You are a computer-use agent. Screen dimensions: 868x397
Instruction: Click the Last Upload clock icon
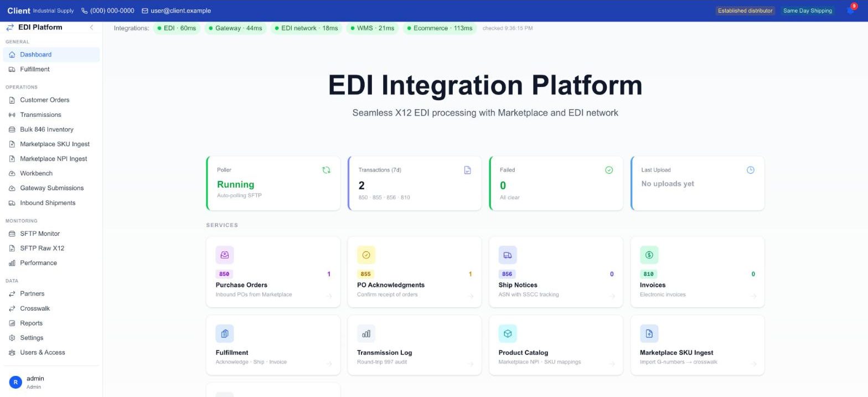[751, 170]
